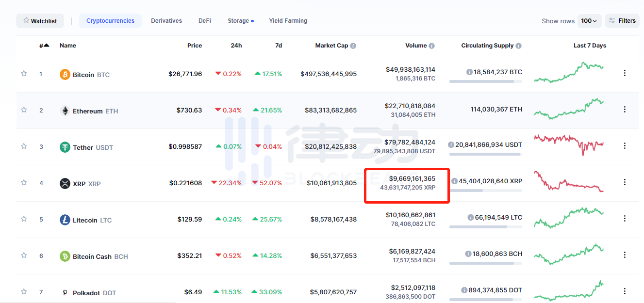The image size is (644, 303).
Task: Click the info icon beside Volume header
Action: [432, 46]
